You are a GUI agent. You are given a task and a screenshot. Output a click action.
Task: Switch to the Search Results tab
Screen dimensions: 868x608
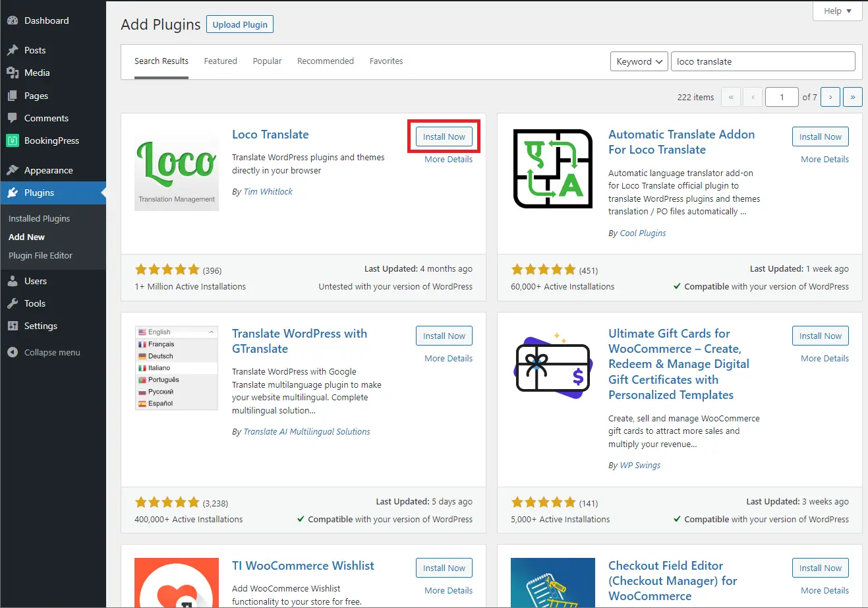tap(161, 61)
